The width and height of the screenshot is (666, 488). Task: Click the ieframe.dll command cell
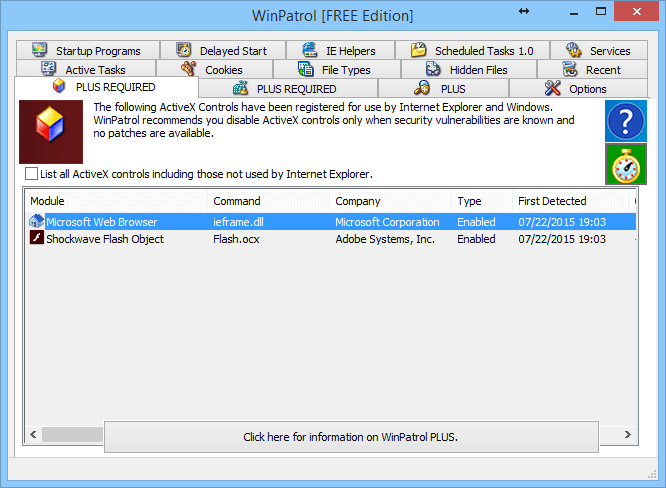(x=238, y=222)
